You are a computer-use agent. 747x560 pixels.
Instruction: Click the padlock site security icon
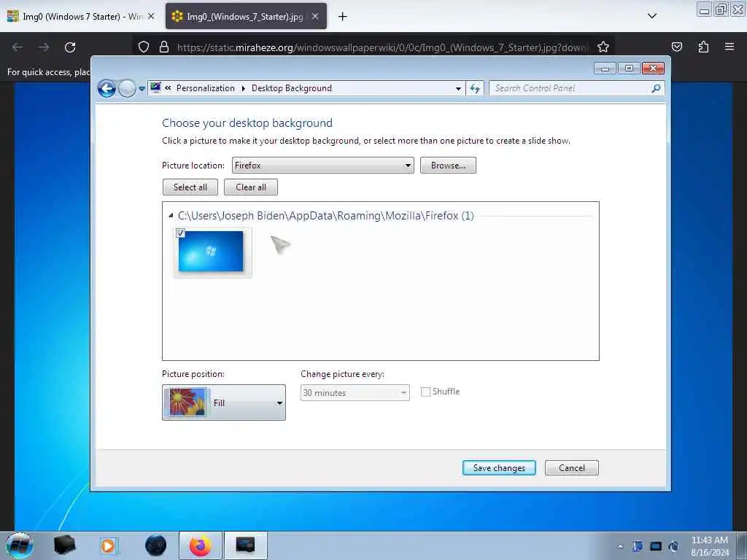tap(164, 47)
